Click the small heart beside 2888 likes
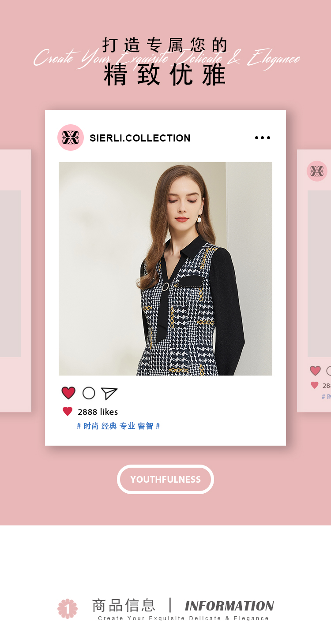Screen dimensions: 331x644 pyautogui.click(x=68, y=412)
